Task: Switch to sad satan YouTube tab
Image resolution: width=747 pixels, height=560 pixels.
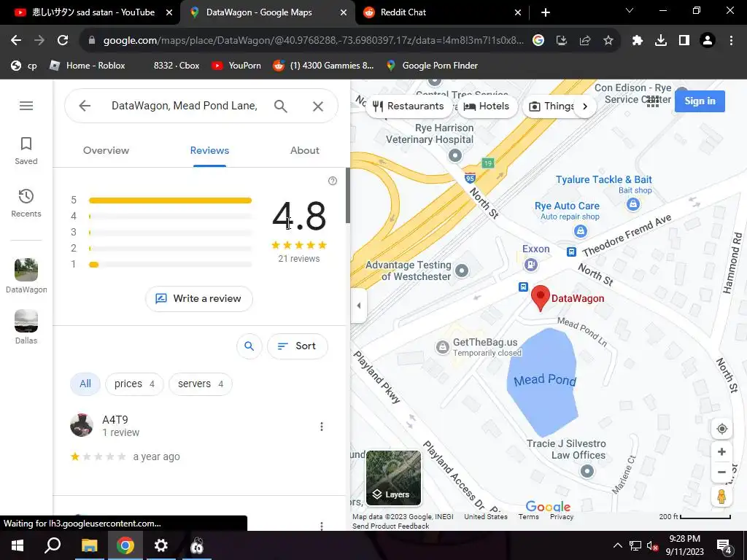Action: click(x=91, y=12)
